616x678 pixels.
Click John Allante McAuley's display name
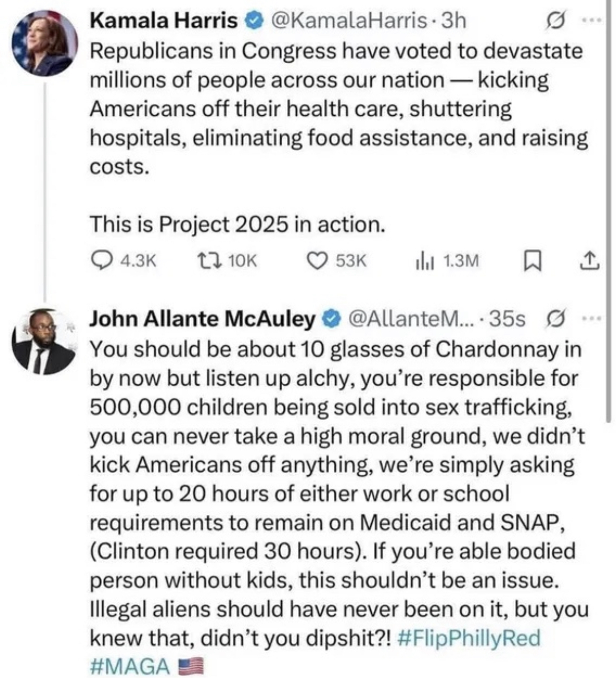click(x=202, y=318)
